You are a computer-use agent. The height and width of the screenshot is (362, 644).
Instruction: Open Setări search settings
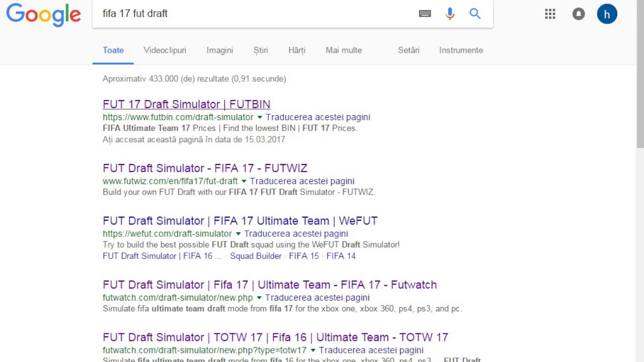(x=409, y=50)
